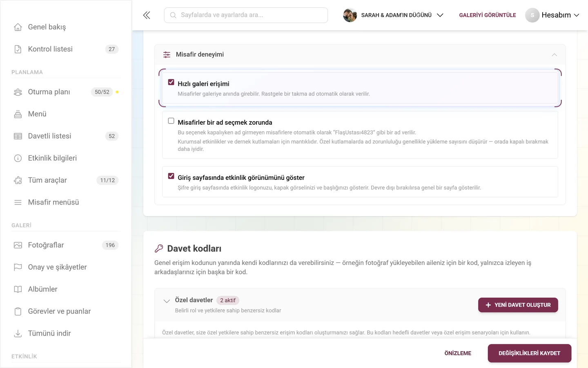Click the Galeriyi Görüntüle link

[488, 15]
